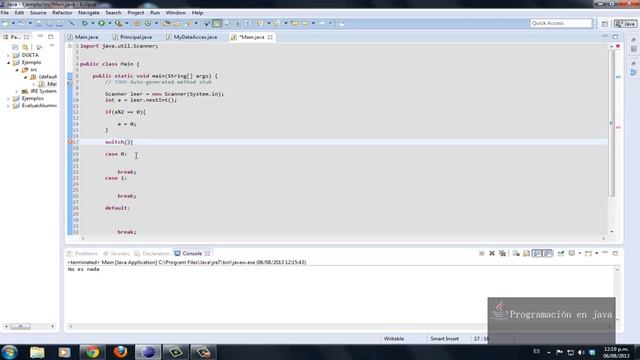Click the Terminate console icon
640x360 pixels.
[482, 253]
